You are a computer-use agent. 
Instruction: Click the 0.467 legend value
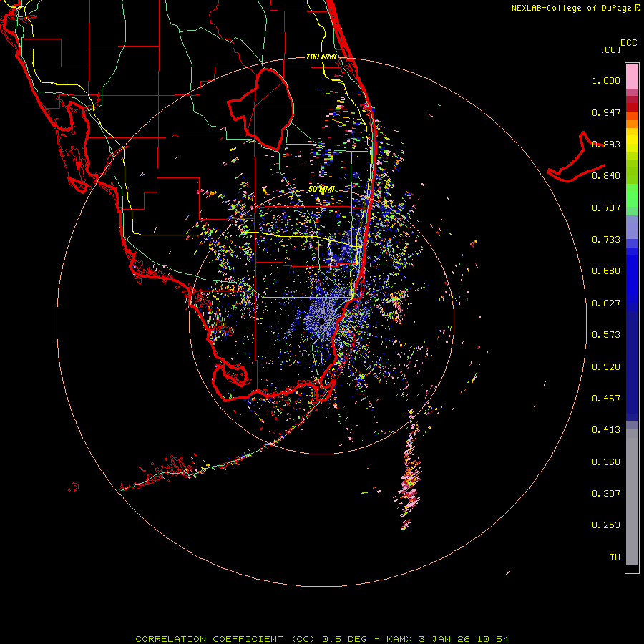pos(606,399)
